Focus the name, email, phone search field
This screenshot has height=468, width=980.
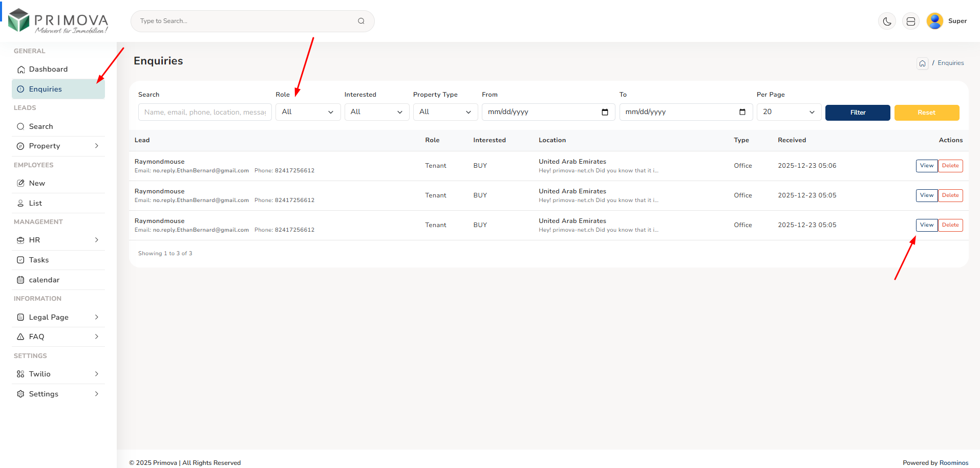[x=205, y=112]
